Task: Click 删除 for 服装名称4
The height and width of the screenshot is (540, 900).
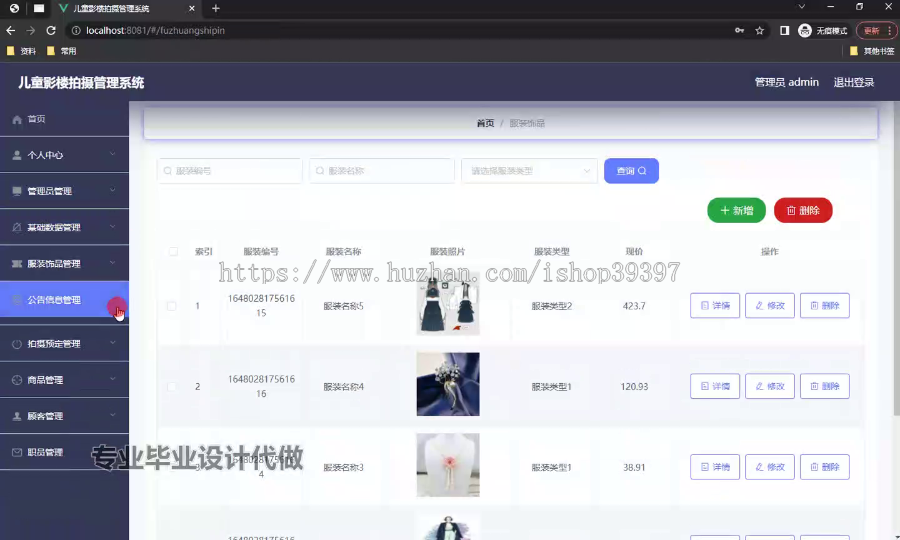Action: point(825,386)
